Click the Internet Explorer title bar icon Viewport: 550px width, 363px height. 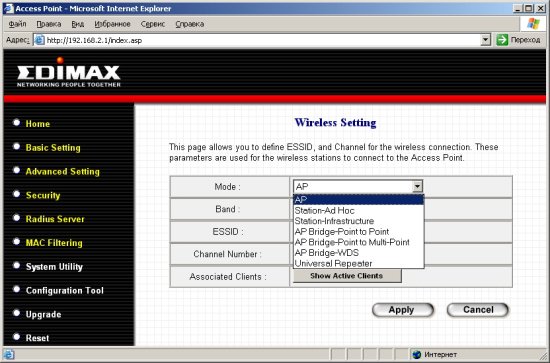coord(8,8)
